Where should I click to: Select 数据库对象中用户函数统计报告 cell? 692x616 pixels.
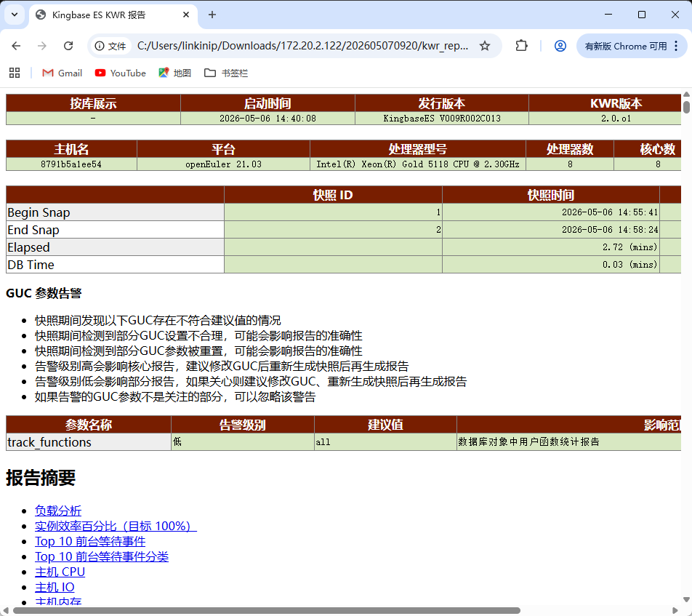coord(569,442)
